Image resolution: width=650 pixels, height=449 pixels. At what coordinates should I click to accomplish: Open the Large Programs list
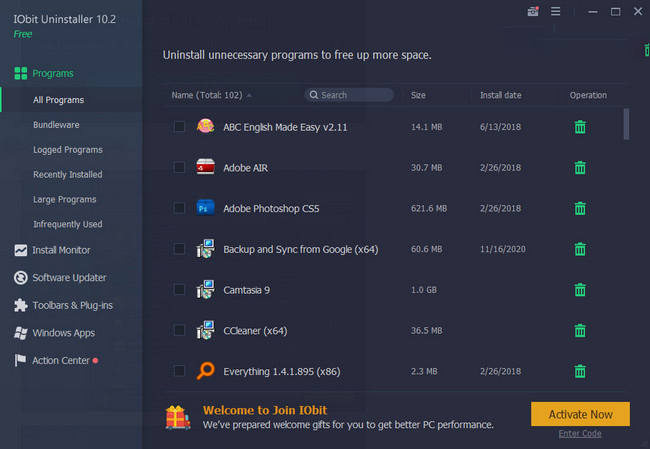pos(65,199)
